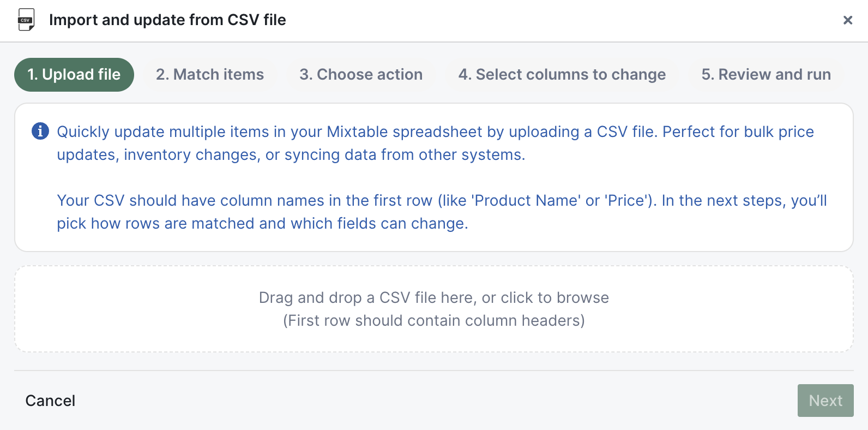Click the CSV document glyph beside the dialog title
Image resolution: width=868 pixels, height=430 pixels.
(25, 20)
